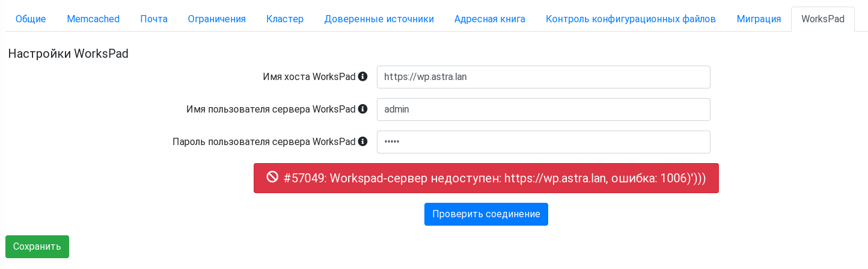
Task: Focus the WorksPad server password field
Action: tap(543, 142)
